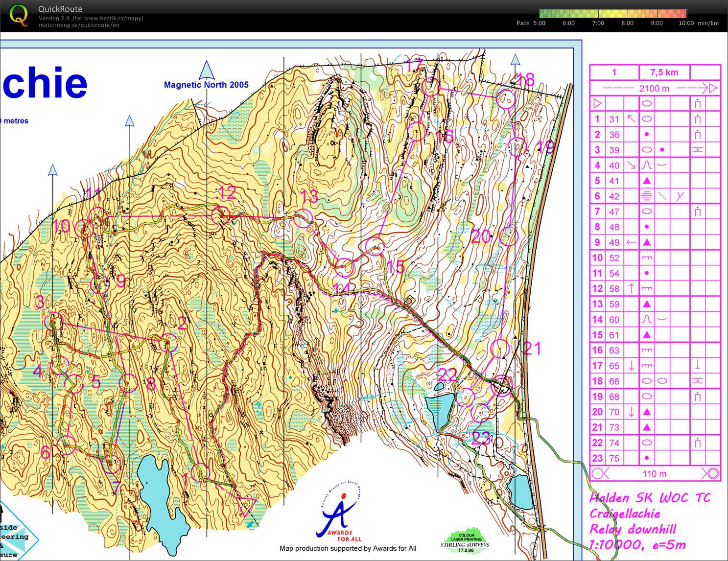Select control circle 20 on the map
728x561 pixels.
tap(508, 237)
